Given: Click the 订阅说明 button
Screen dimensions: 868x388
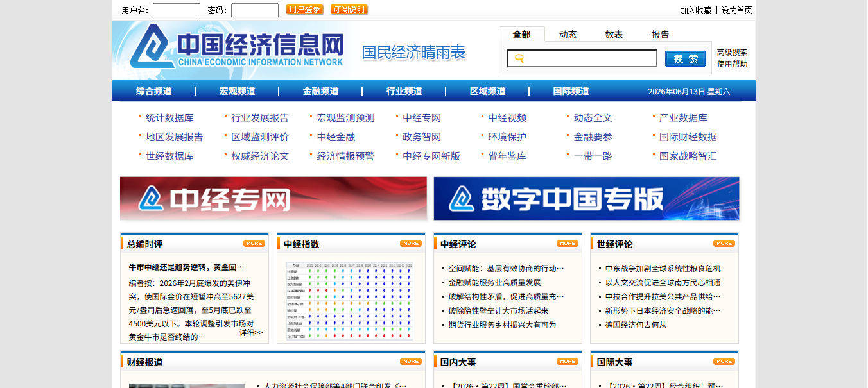Looking at the screenshot, I should click(x=349, y=10).
